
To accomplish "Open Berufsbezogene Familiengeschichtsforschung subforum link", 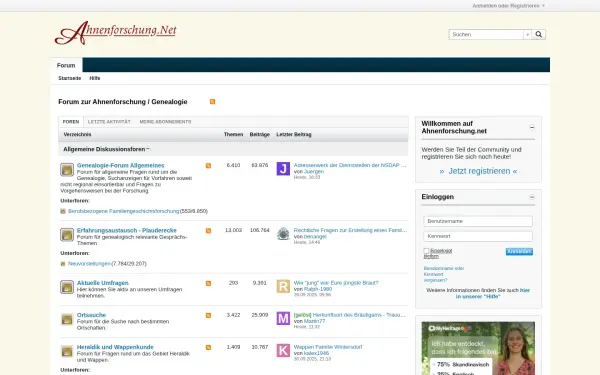I will tap(124, 211).
